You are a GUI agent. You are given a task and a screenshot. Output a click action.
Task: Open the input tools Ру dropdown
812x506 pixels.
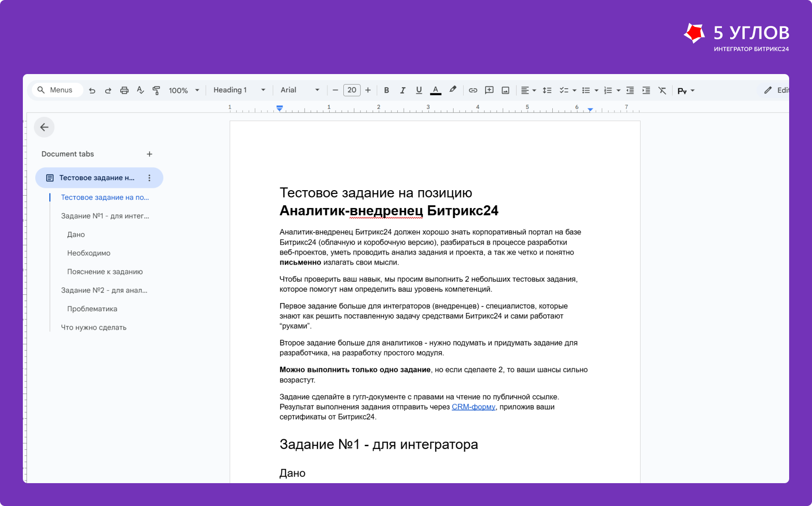(686, 91)
